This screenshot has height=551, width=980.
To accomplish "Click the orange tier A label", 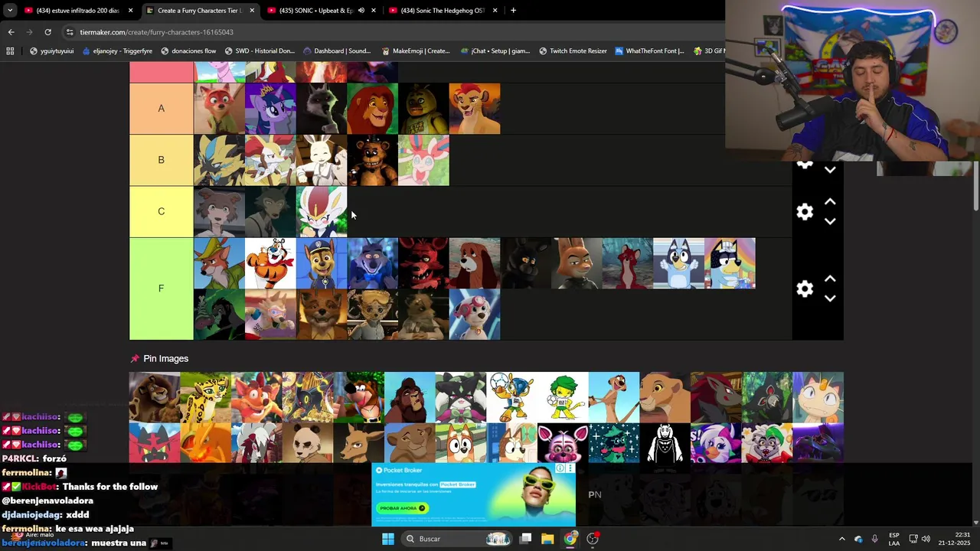I will pyautogui.click(x=161, y=109).
